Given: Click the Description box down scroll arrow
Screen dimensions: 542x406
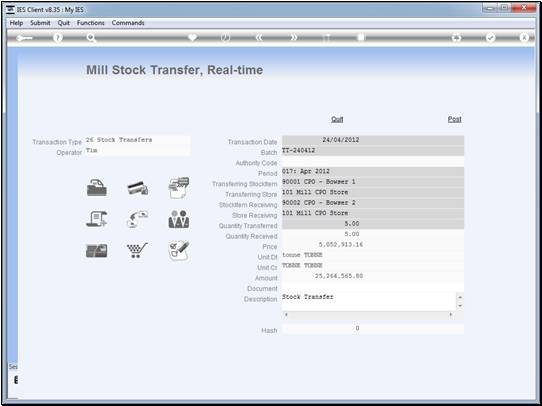Looking at the screenshot, I should coord(460,306).
